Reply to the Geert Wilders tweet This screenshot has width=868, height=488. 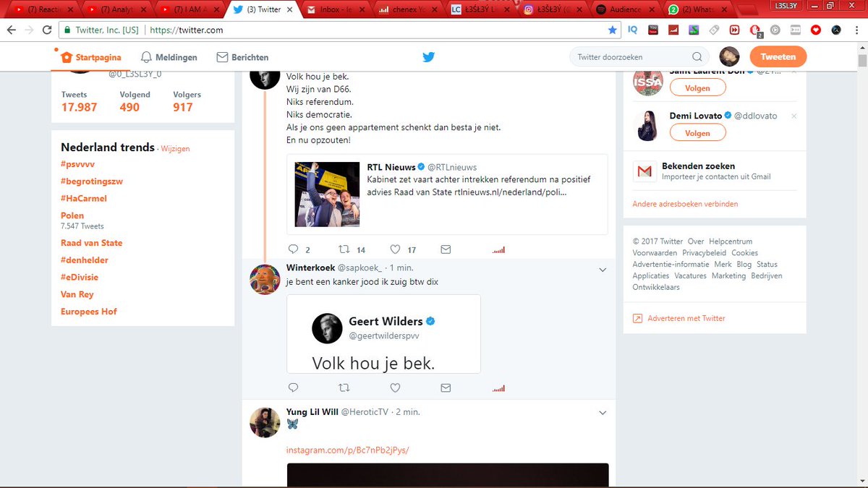click(x=294, y=249)
